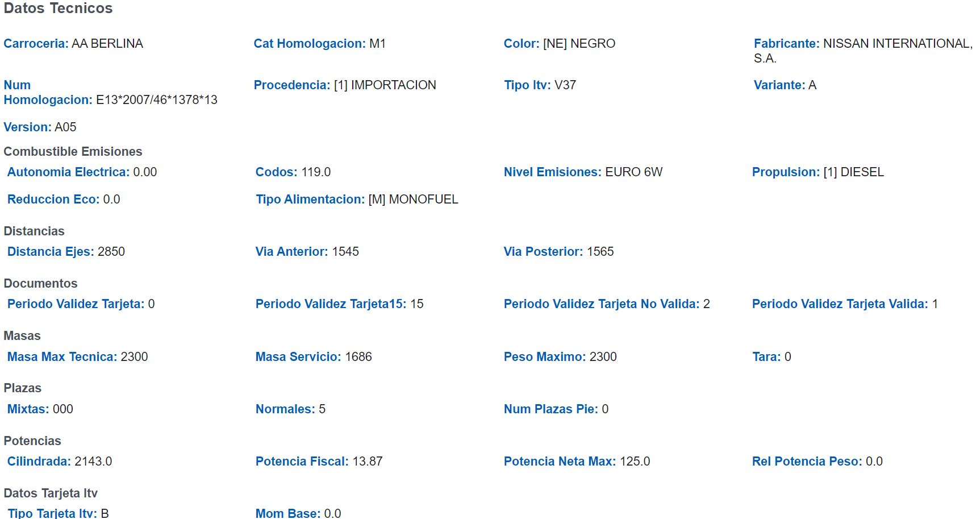Click the Autonomia Electrica label
980x519 pixels.
tap(68, 172)
